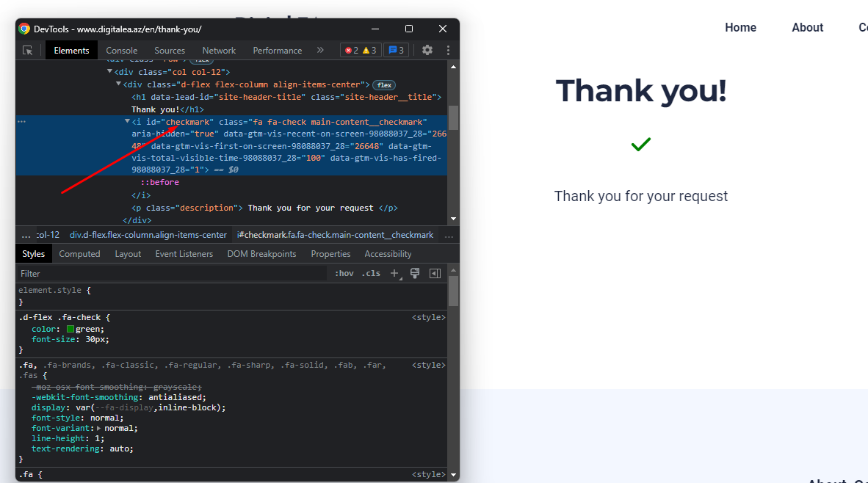The width and height of the screenshot is (868, 483).
Task: Click the -webkit-font-smoothing antialiased declaration
Action: tap(118, 397)
